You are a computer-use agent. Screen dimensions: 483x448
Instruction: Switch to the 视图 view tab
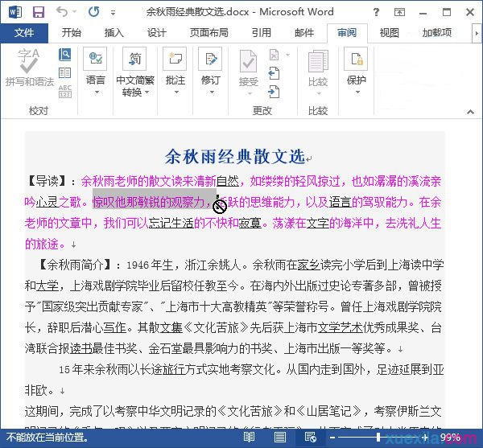390,33
